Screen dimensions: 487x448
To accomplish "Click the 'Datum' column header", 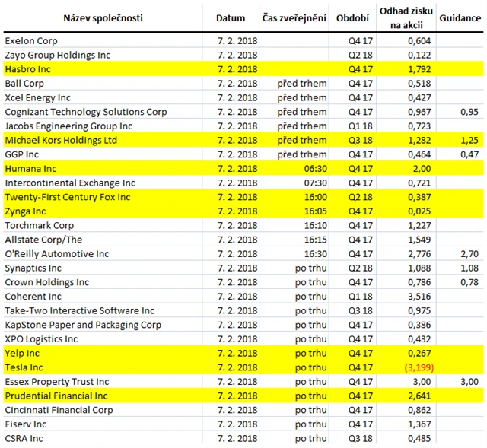I will coord(231,17).
